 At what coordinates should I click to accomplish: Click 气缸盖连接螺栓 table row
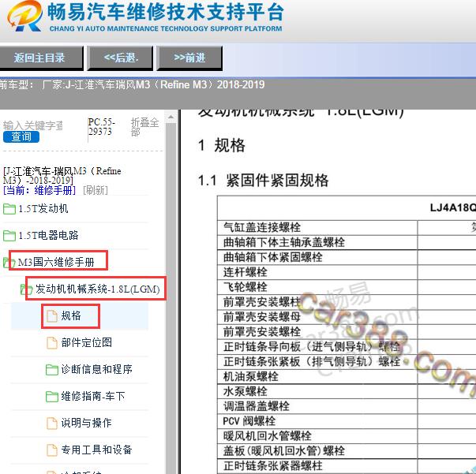pyautogui.click(x=347, y=227)
